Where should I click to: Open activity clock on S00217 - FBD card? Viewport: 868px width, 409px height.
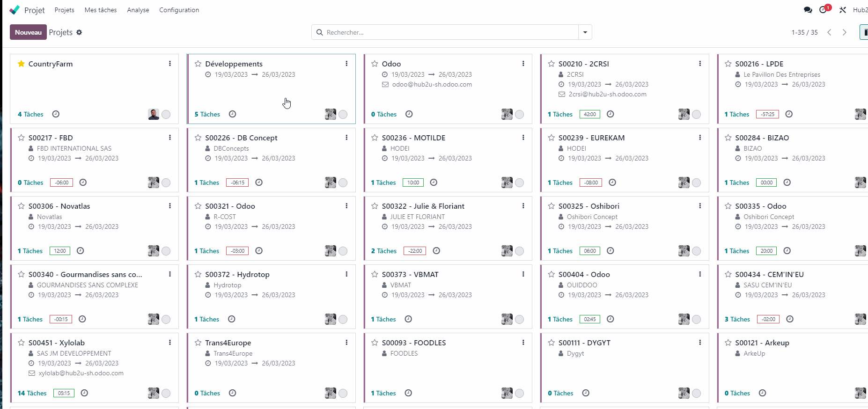coord(83,183)
